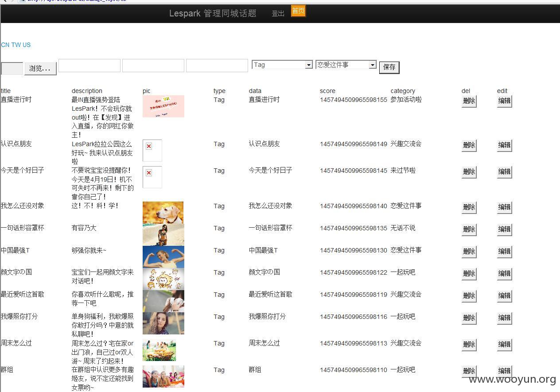This screenshot has width=560, height=392.
Task: Delete the 今天是个好日子 topic
Action: pos(469,172)
